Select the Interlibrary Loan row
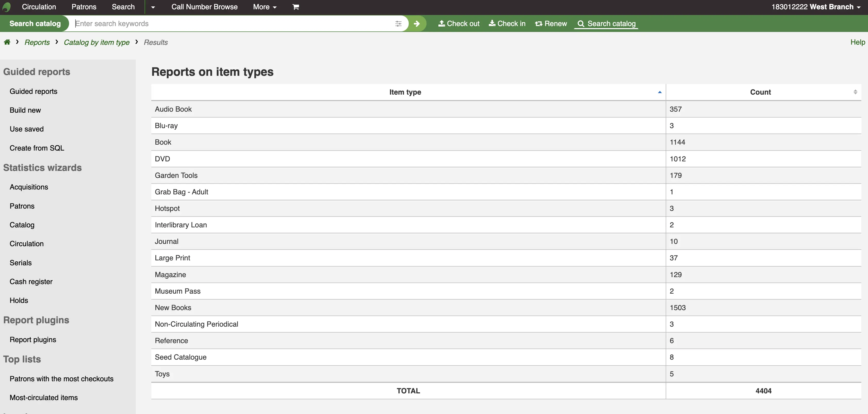The image size is (868, 414). click(x=506, y=225)
